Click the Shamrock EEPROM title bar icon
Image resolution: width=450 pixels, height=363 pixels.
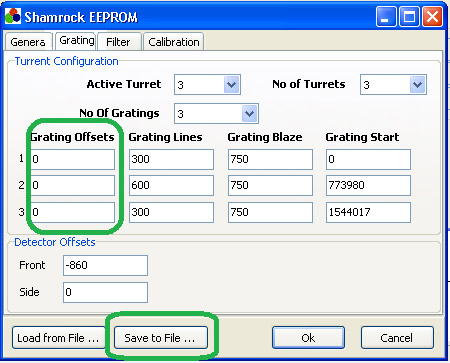point(13,16)
